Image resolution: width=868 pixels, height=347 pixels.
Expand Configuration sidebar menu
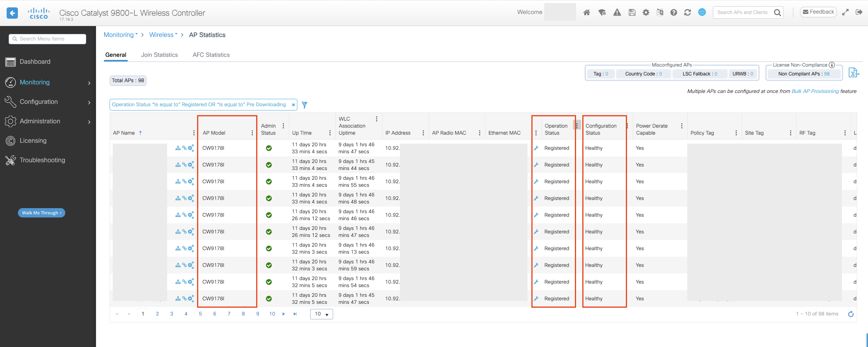pos(48,102)
